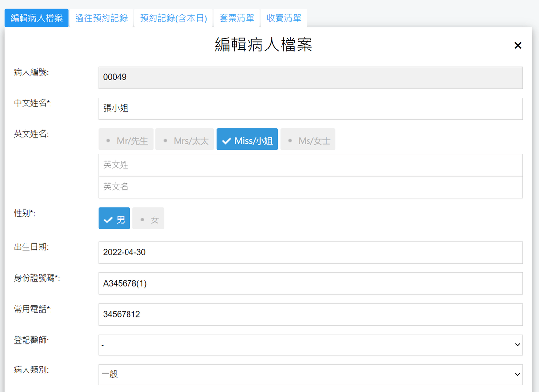Click the 出生日期 date field
Image resolution: width=539 pixels, height=392 pixels.
pyautogui.click(x=310, y=253)
